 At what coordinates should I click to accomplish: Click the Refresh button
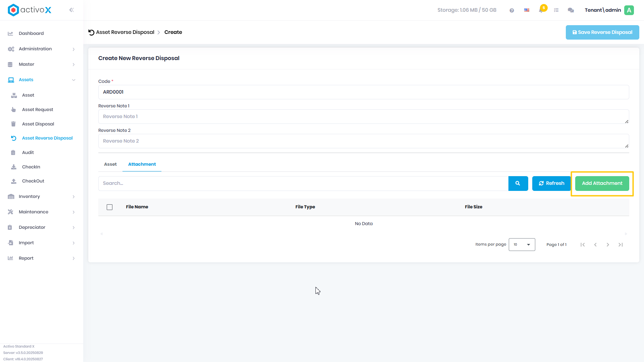(551, 184)
